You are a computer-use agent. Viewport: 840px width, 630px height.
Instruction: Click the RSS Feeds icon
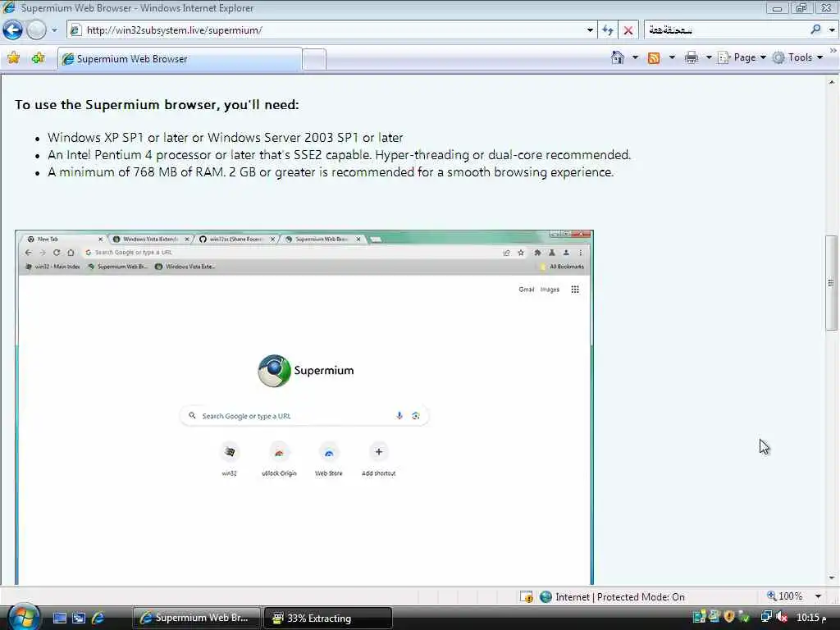click(654, 58)
